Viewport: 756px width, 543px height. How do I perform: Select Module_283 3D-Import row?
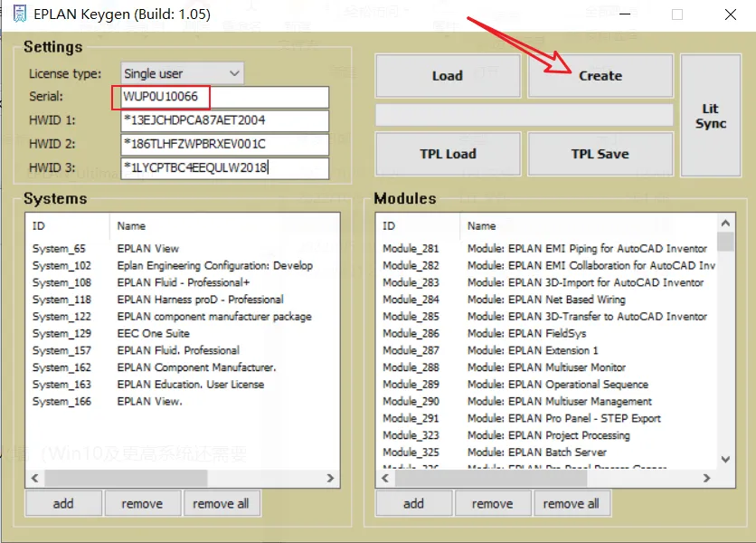(x=547, y=282)
